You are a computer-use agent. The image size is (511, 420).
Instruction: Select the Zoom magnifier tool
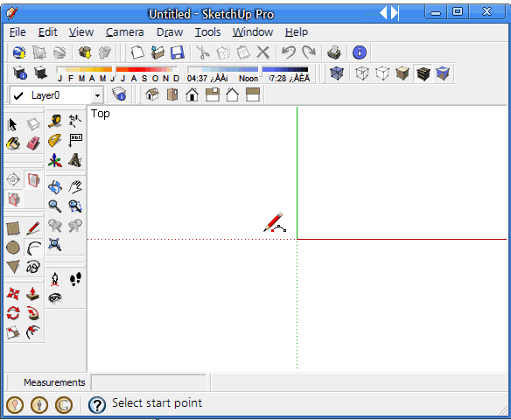[x=55, y=206]
